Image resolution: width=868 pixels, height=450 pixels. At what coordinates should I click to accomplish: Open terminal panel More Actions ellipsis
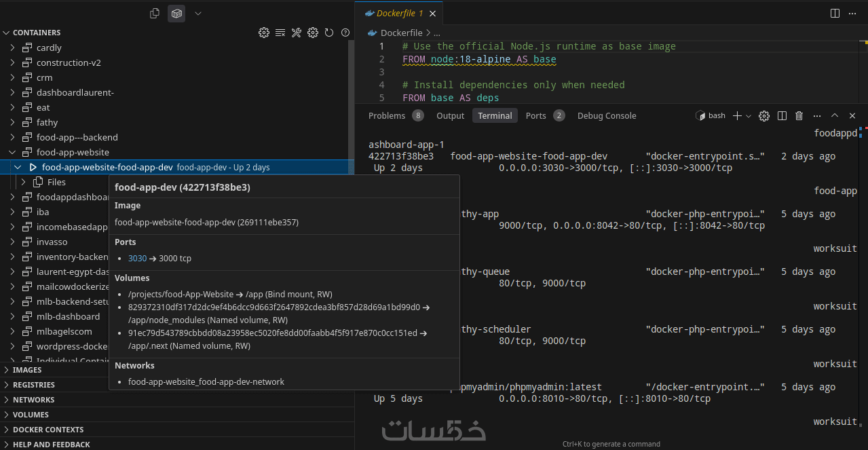(x=817, y=116)
